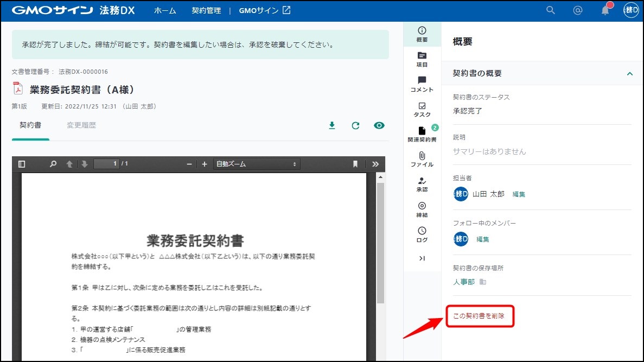
Task: Click この契約書を削除 link
Action: [x=480, y=316]
